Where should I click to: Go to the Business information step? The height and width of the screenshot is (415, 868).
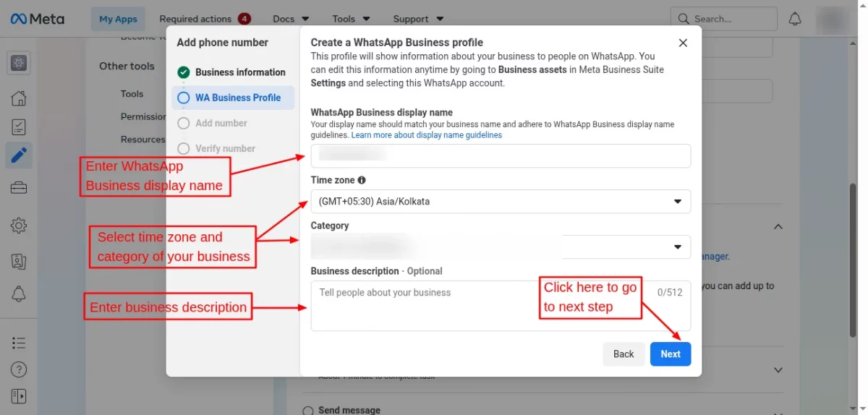[232, 72]
